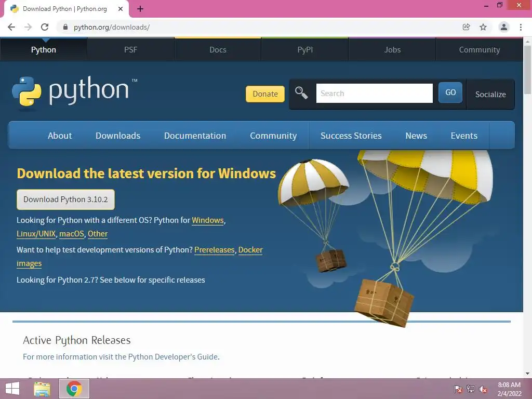This screenshot has width=532, height=399.
Task: Select the Community top bar tab
Action: pyautogui.click(x=480, y=49)
